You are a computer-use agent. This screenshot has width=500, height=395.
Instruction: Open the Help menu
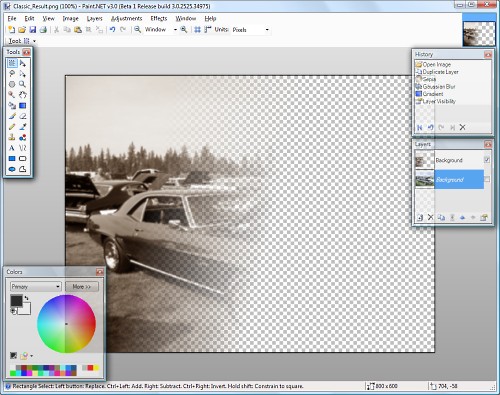(x=210, y=18)
